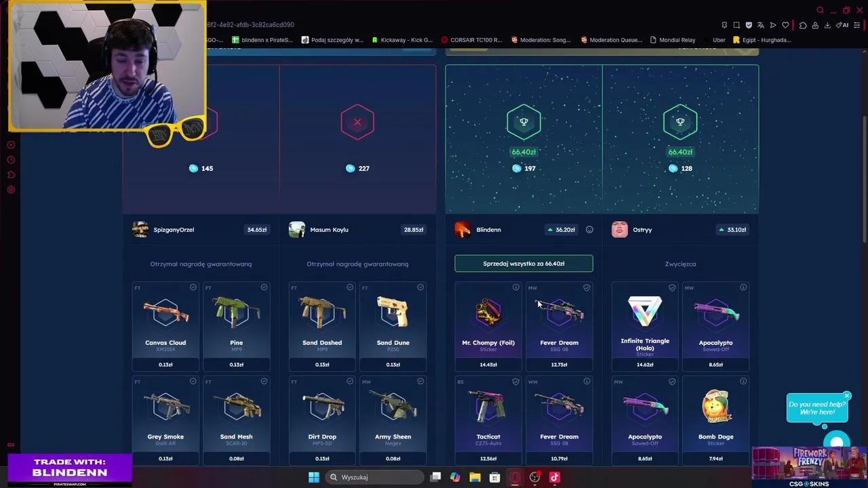868x488 pixels.
Task: Click player name SpizganyOrzel
Action: pyautogui.click(x=174, y=230)
